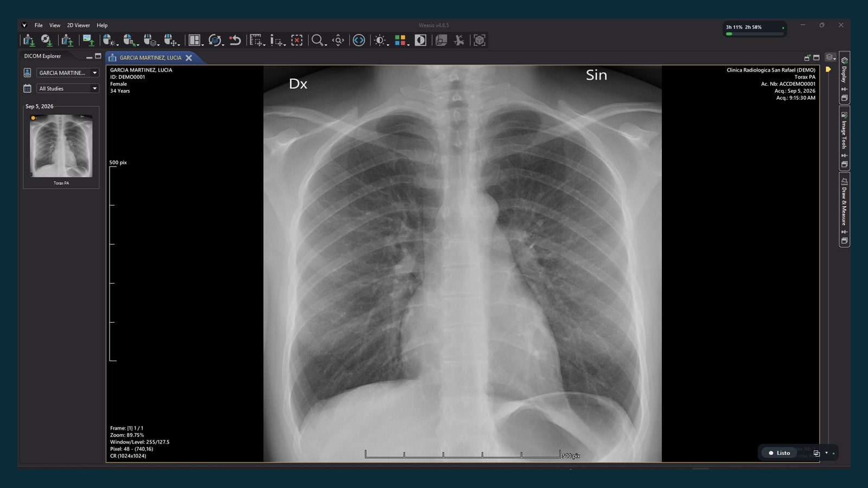Select the measurement tool icon
Image resolution: width=868 pixels, height=488 pixels.
click(257, 40)
